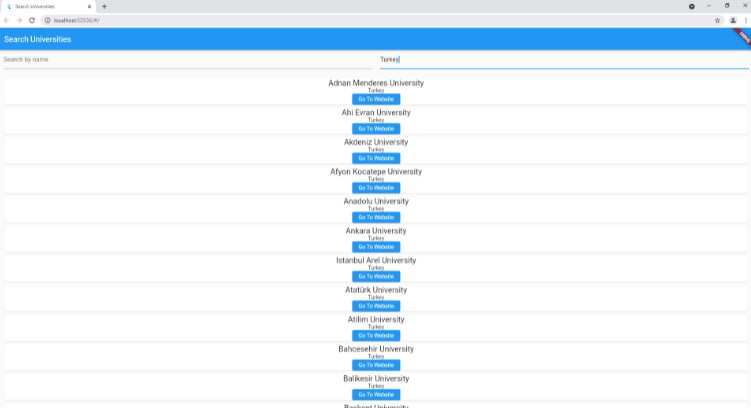The width and height of the screenshot is (751, 408).
Task: Click the Bahcesehir University name
Action: point(376,349)
